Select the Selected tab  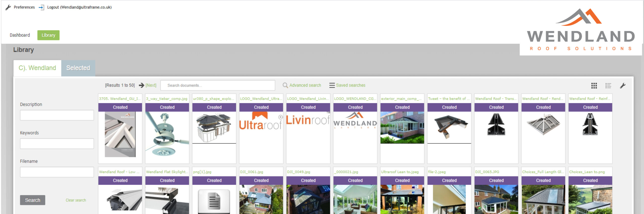point(78,68)
